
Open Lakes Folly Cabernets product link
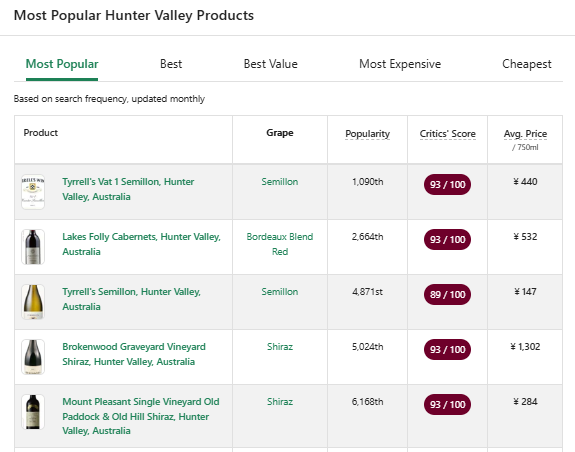142,244
